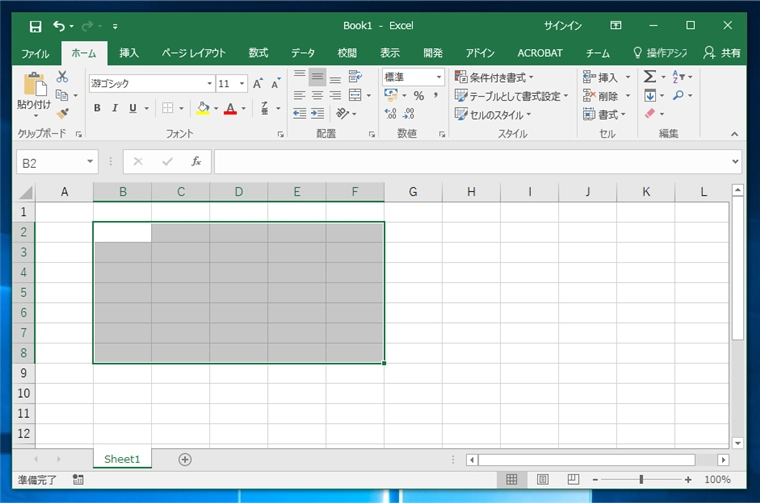760x503 pixels.
Task: Collapse the ribbon with the chevron
Action: click(x=735, y=134)
